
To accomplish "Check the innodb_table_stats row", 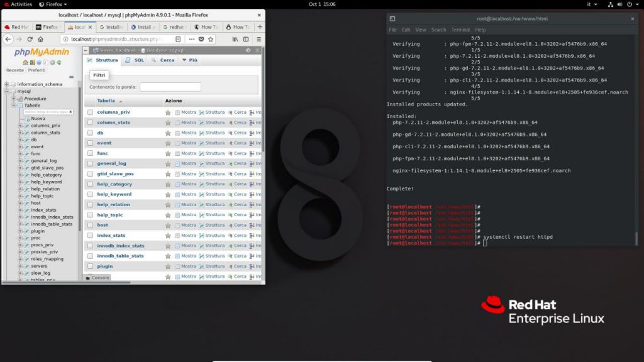I will tap(90, 256).
